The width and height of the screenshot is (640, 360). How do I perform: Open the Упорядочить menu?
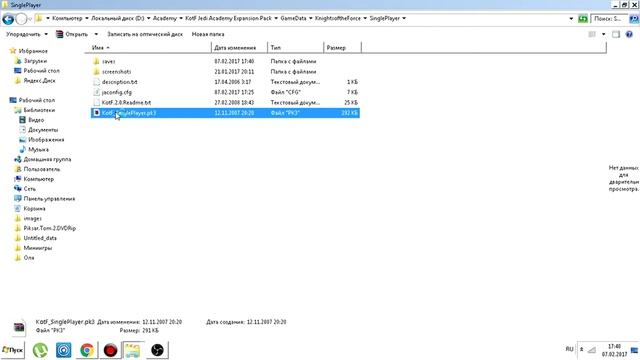(27, 34)
